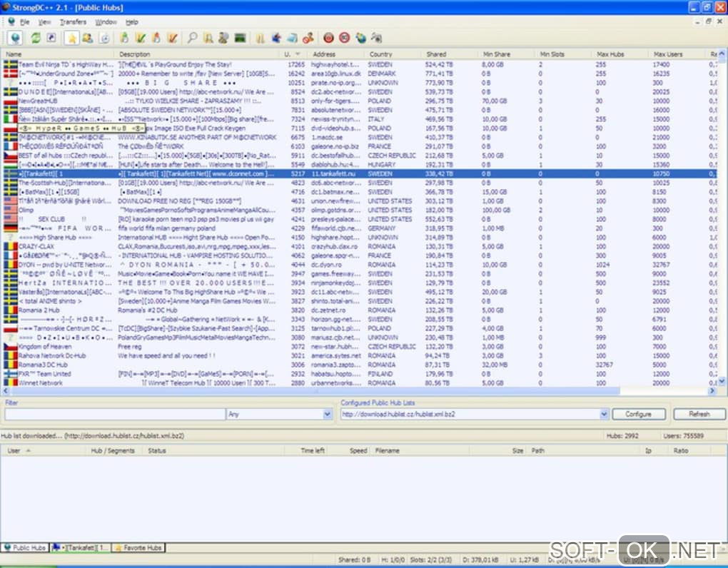728x568 pixels.
Task: Open the Recent Hubs toolbar icon
Action: point(104,38)
